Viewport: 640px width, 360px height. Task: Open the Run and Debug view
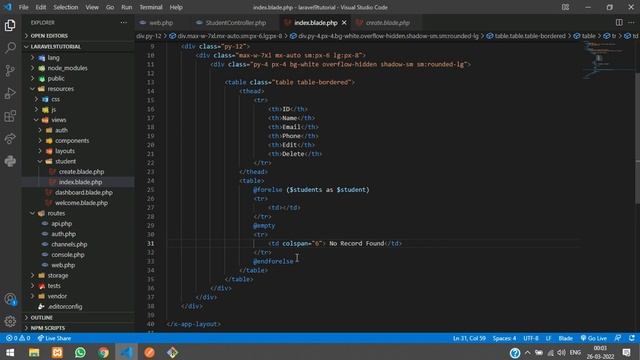(x=10, y=93)
